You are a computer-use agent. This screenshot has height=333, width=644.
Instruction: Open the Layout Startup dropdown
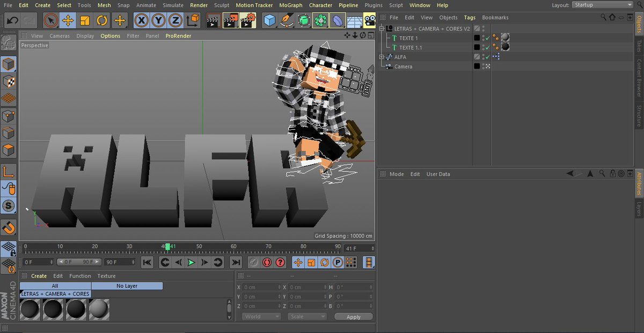tap(603, 5)
